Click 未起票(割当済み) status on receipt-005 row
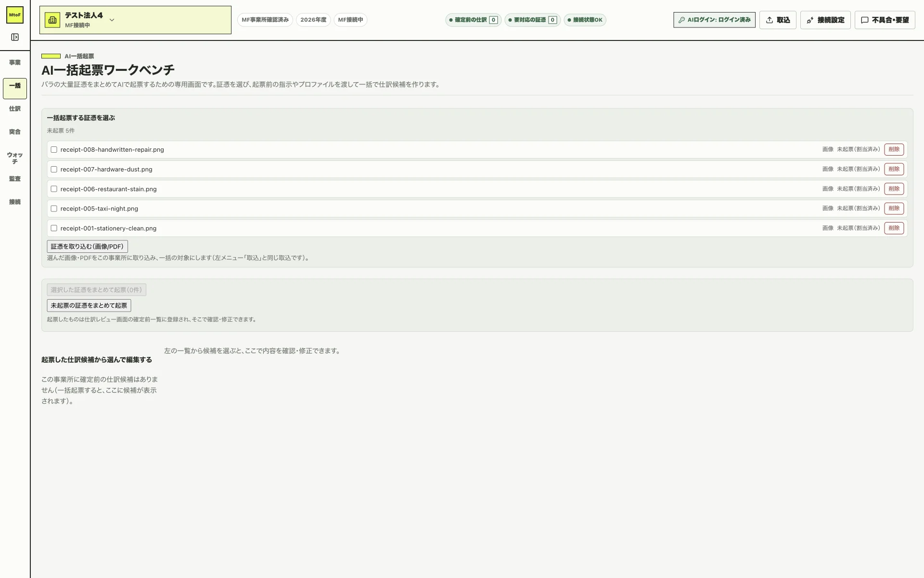Screen dimensions: 924x578 click(858, 209)
